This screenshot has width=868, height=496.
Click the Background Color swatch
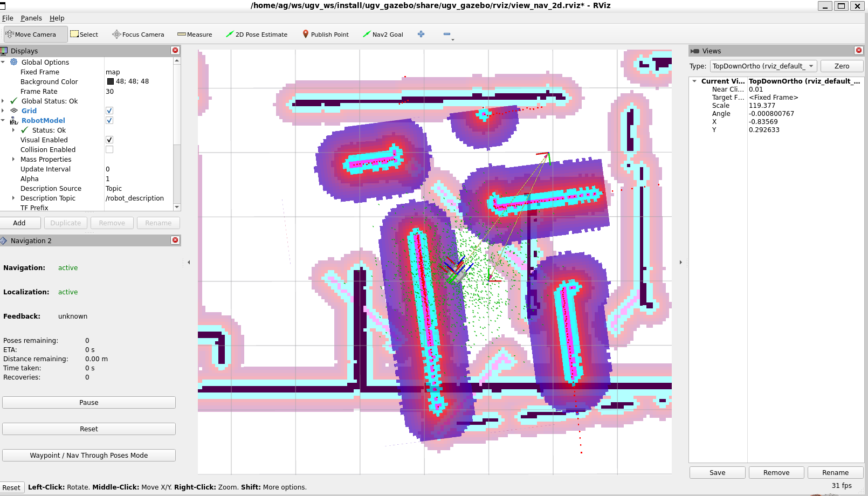pyautogui.click(x=111, y=81)
